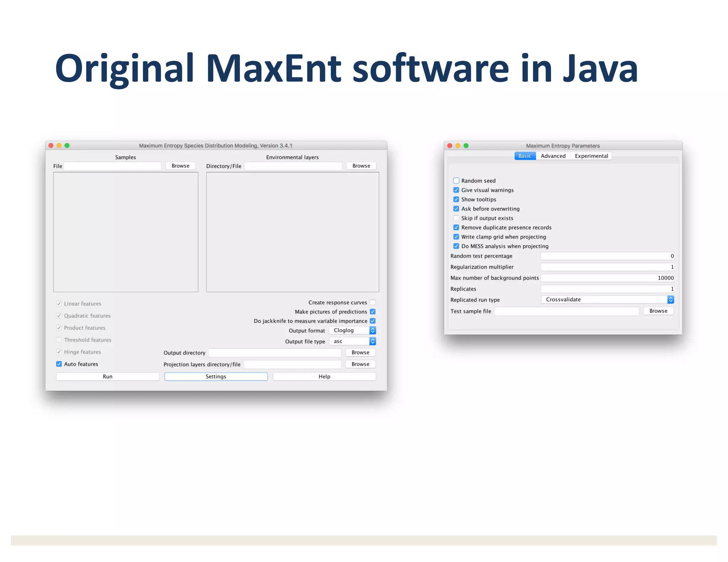Click the Test sample file field

(x=567, y=311)
